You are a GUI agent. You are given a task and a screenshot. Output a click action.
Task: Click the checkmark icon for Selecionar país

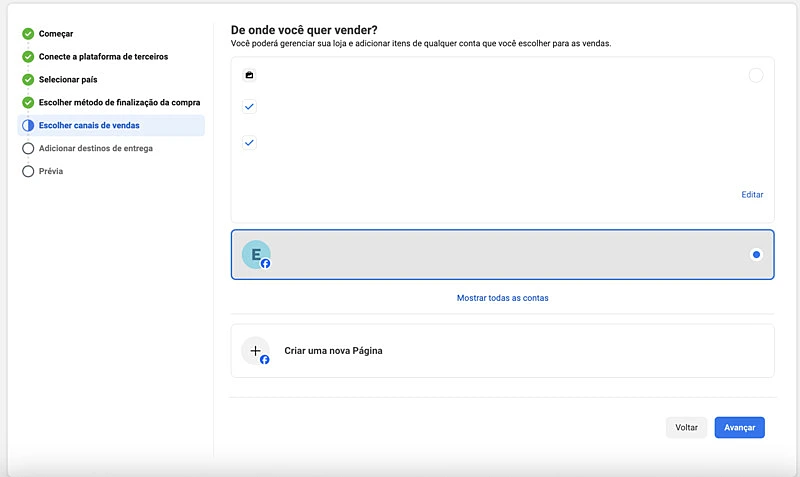28,80
